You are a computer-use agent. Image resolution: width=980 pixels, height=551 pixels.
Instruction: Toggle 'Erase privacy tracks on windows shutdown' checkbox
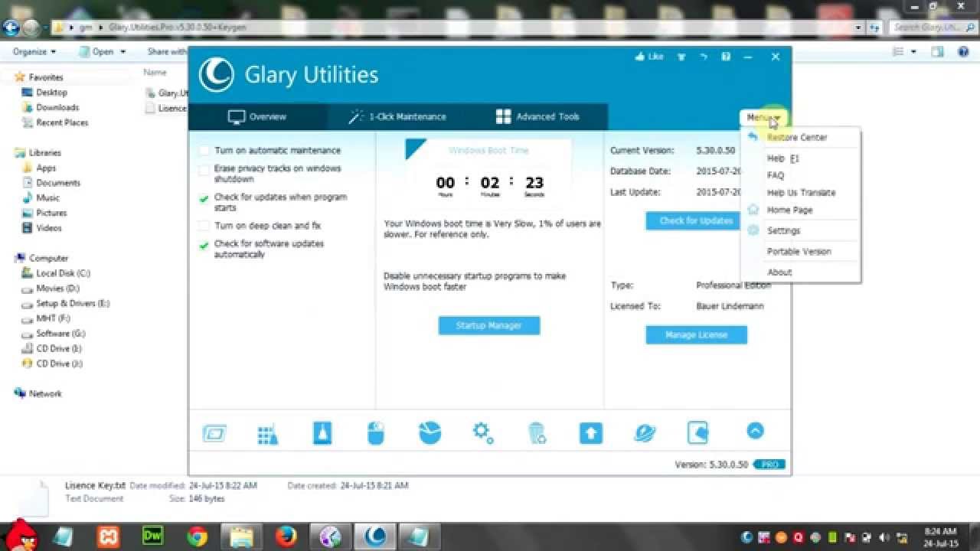click(x=204, y=170)
